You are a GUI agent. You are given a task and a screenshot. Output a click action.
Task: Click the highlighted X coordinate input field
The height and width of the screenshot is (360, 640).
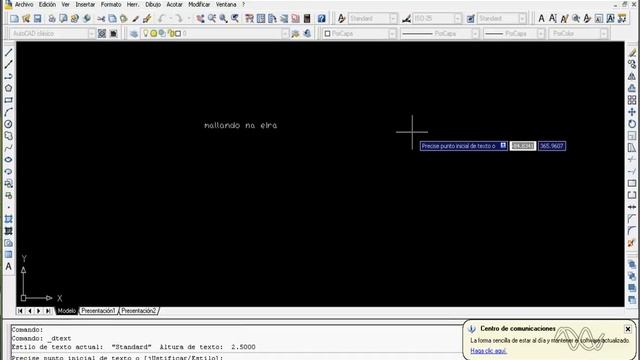pyautogui.click(x=523, y=146)
